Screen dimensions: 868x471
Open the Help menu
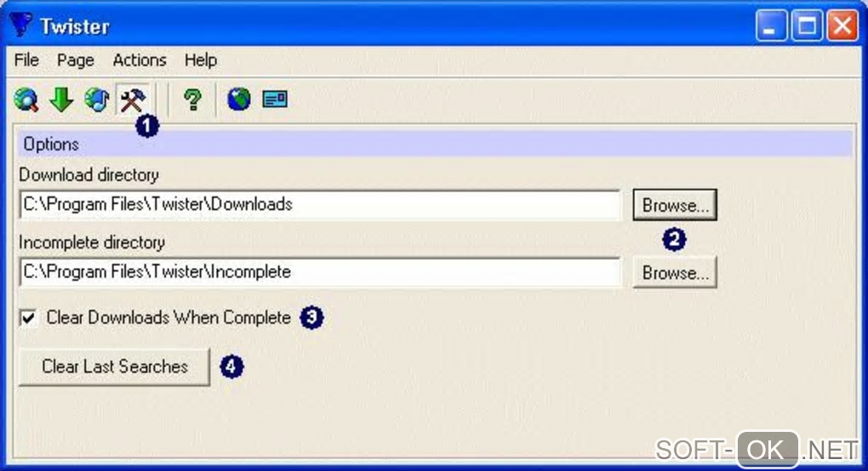[x=200, y=60]
